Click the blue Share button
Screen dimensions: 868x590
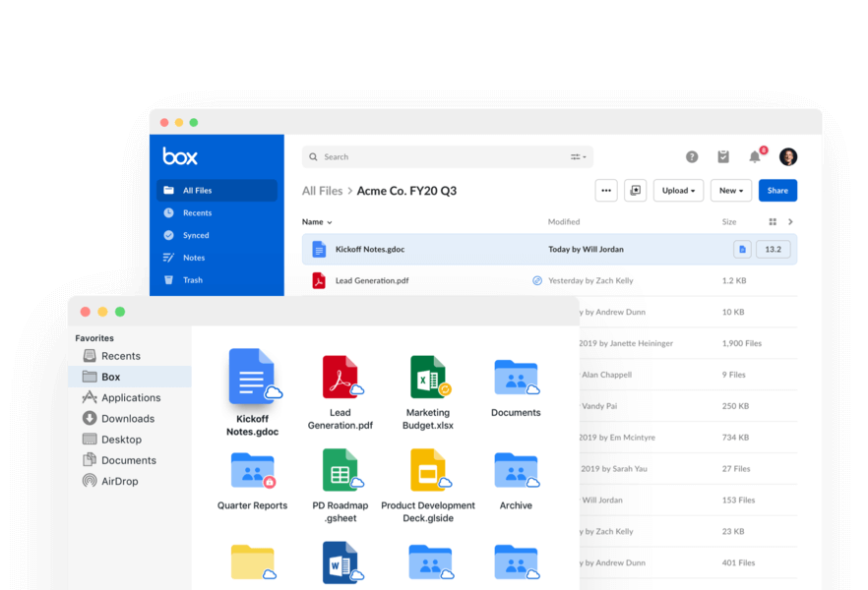tap(777, 191)
